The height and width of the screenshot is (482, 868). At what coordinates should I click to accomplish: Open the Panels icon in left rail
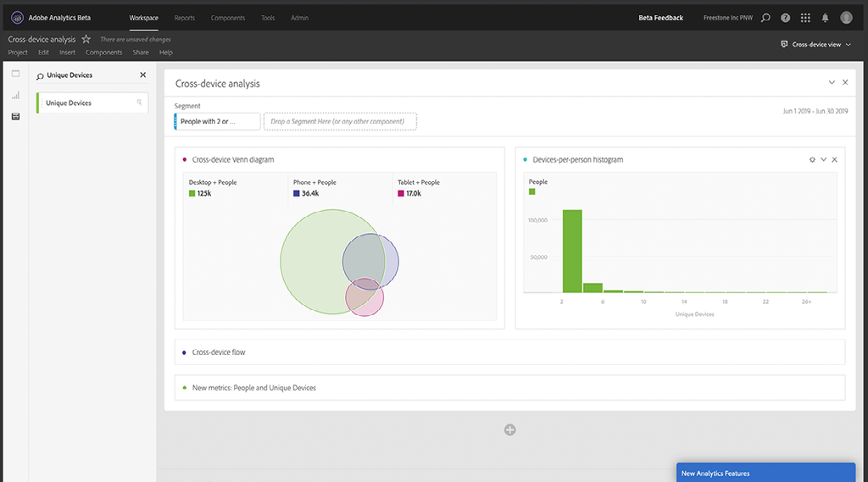point(15,74)
